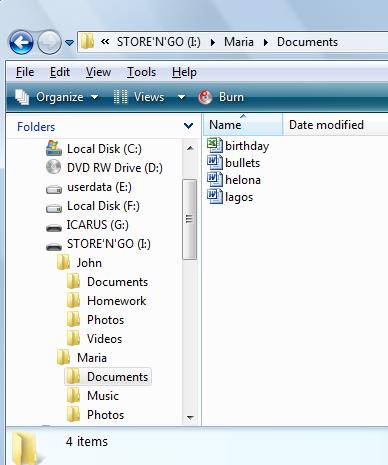The height and width of the screenshot is (465, 388).
Task: Click the Organize toolbar button
Action: [57, 97]
